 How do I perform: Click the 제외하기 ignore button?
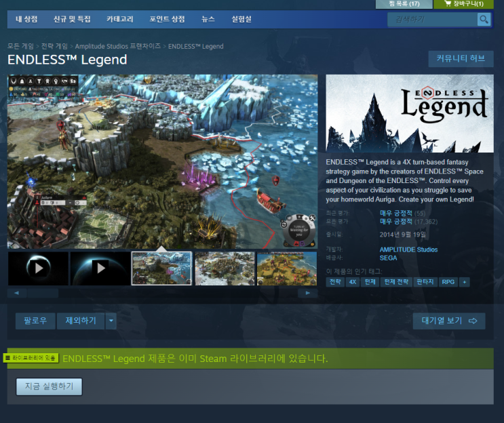(x=81, y=321)
